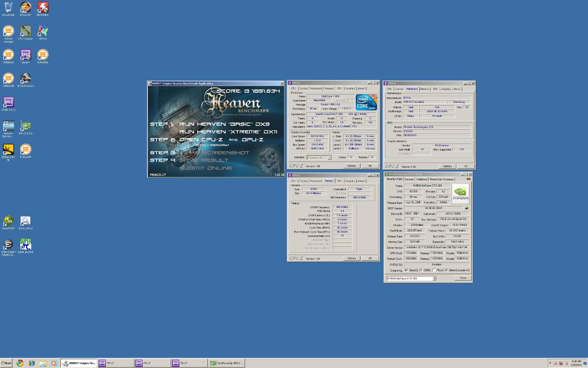This screenshot has width=588, height=368.
Task: Select the EVGA Precision desktop icon
Action: coord(25,80)
